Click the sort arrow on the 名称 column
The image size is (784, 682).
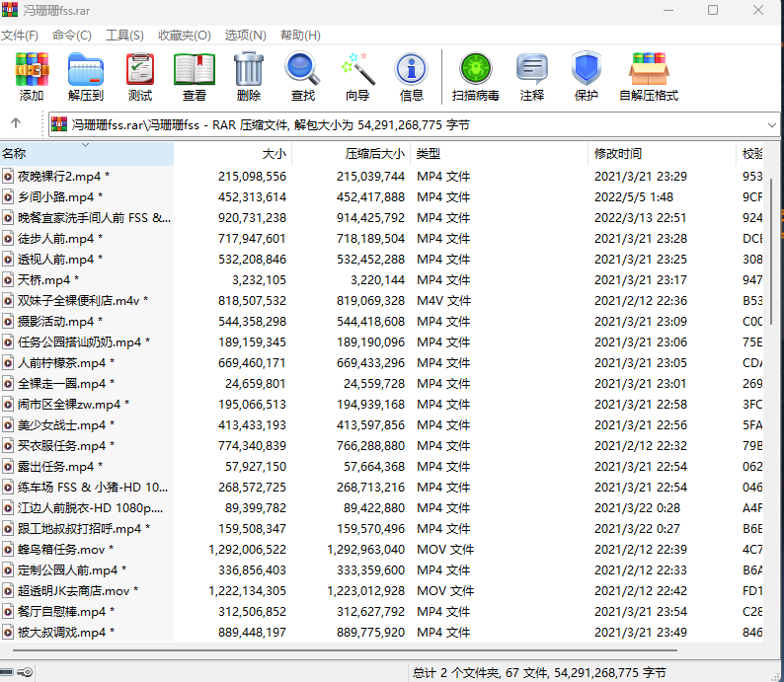(86, 145)
